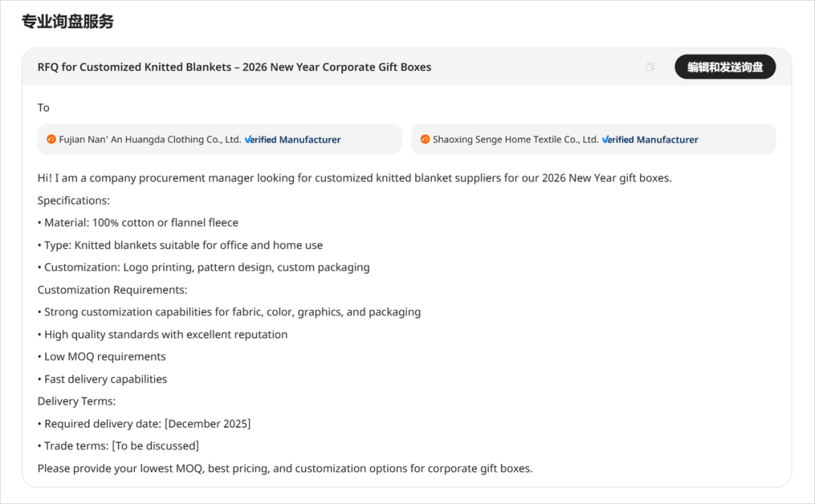Click the closing "Please provide your lowest MOQ" sentence
This screenshot has height=504, width=815.
point(284,469)
